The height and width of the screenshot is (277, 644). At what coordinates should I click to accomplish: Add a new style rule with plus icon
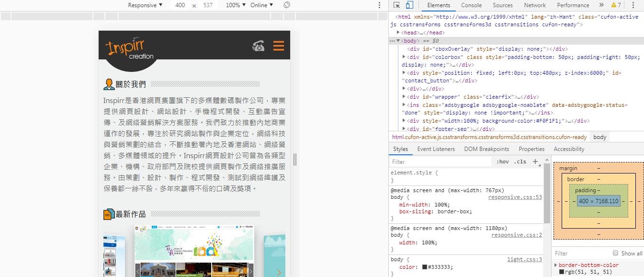[535, 162]
